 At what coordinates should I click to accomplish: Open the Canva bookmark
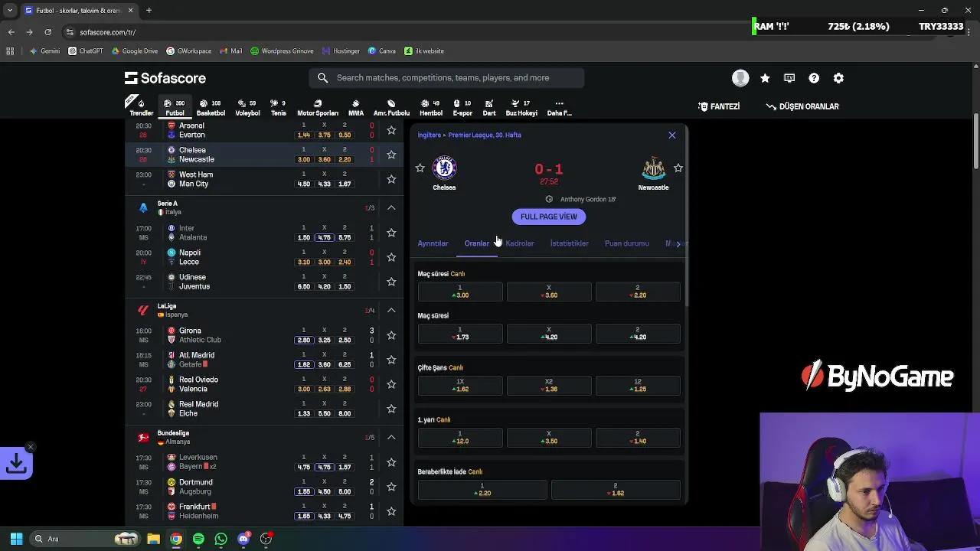(x=381, y=51)
